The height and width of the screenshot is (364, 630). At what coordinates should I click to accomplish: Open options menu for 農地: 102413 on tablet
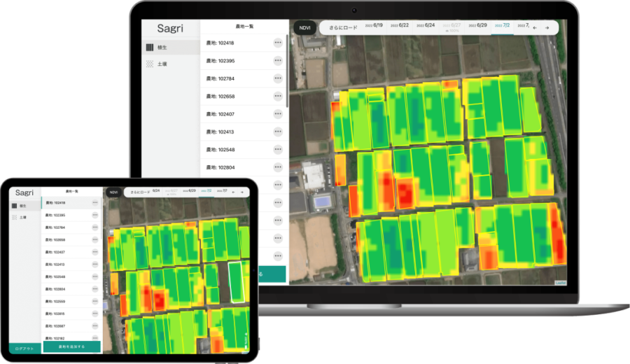(95, 264)
